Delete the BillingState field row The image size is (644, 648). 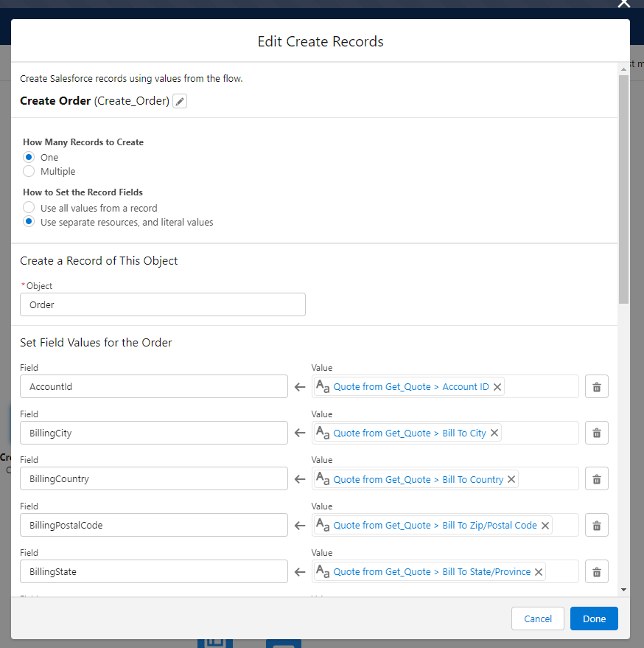(x=597, y=571)
